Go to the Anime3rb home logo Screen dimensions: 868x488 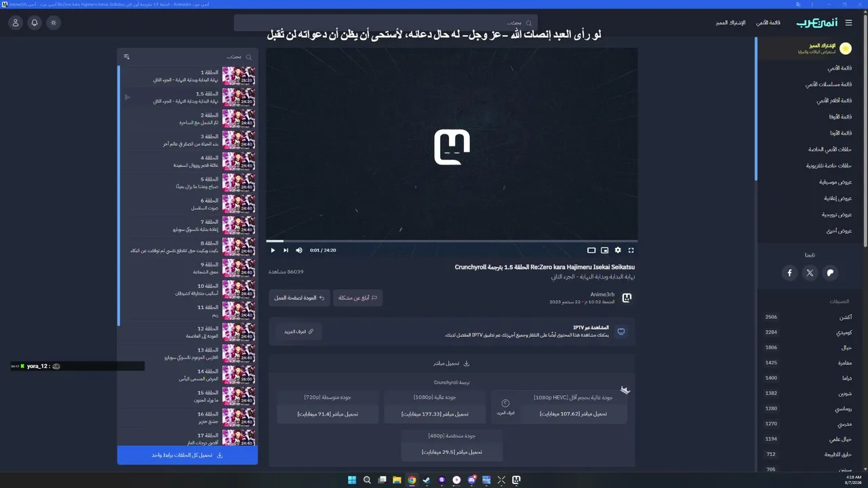click(x=815, y=22)
